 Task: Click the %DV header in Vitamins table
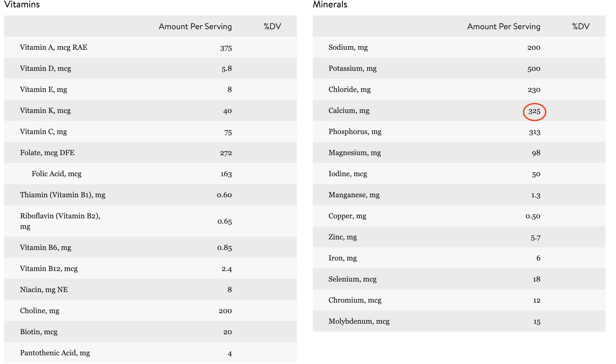pos(272,26)
